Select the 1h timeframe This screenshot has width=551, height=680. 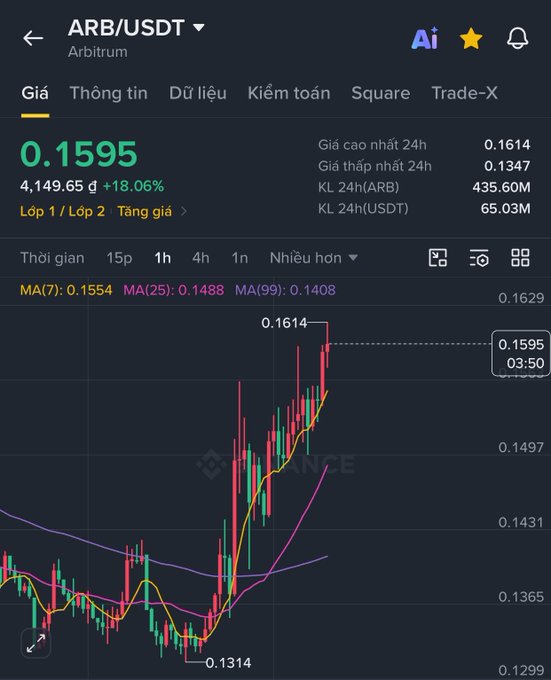point(163,258)
